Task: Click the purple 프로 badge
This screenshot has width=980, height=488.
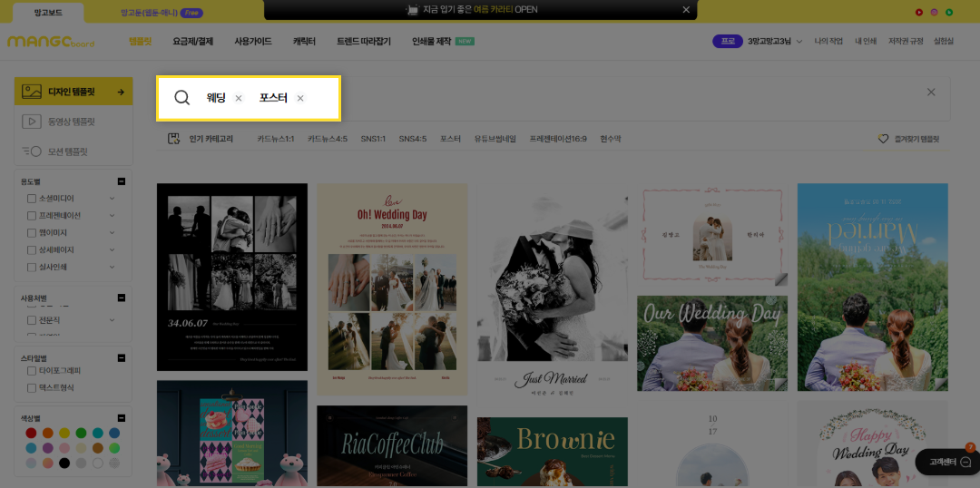Action: coord(728,41)
